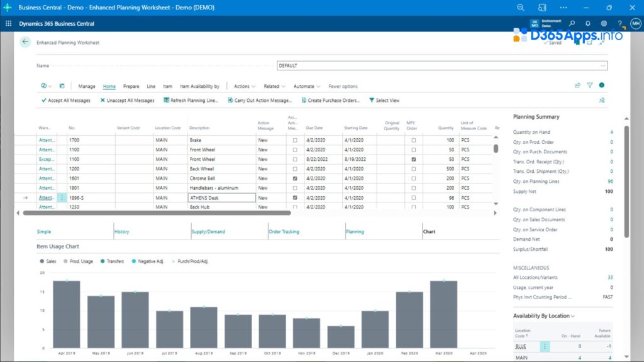Expand the Automate dropdown menu
Viewport: 644px width, 362px height.
(x=306, y=86)
